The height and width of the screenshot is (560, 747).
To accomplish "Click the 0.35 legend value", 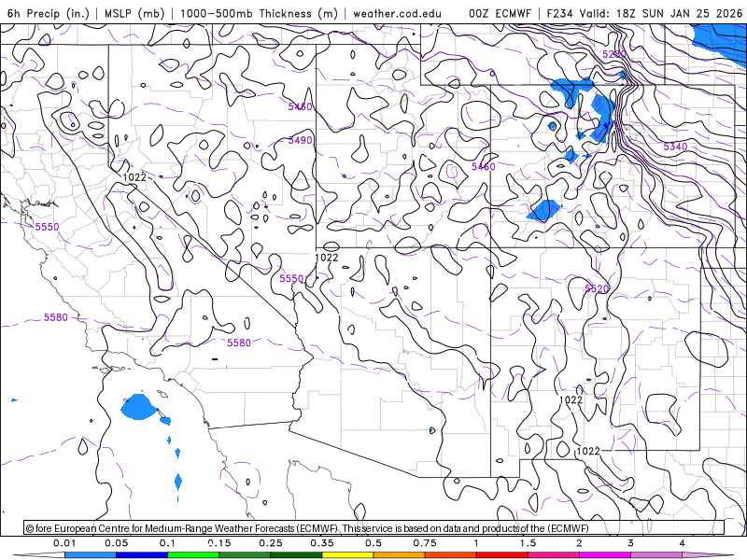I will [x=322, y=543].
